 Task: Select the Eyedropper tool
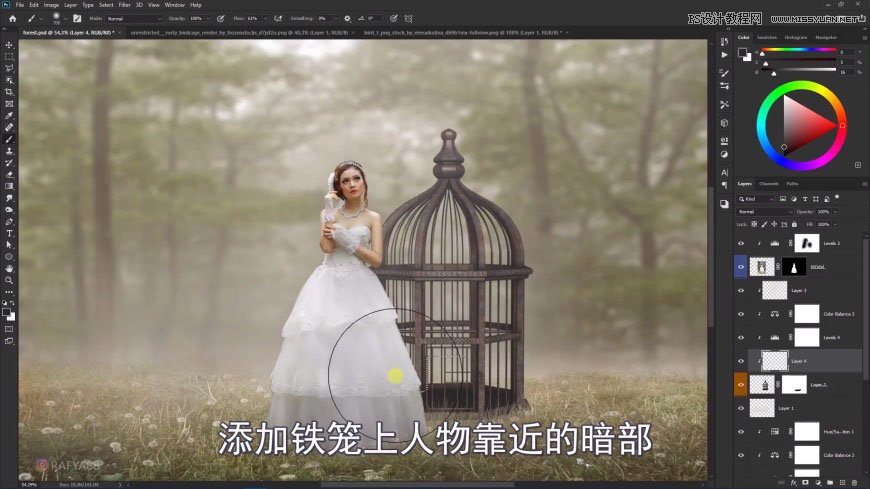9,115
